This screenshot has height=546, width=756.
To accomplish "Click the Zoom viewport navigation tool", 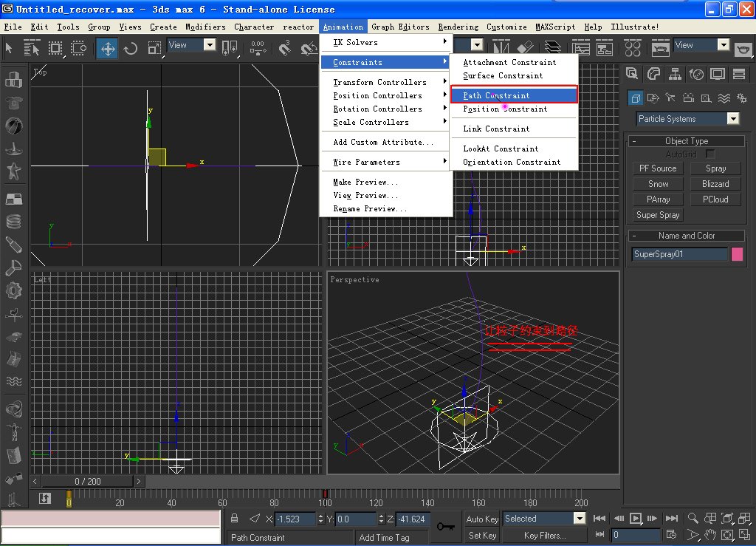I will tap(693, 519).
